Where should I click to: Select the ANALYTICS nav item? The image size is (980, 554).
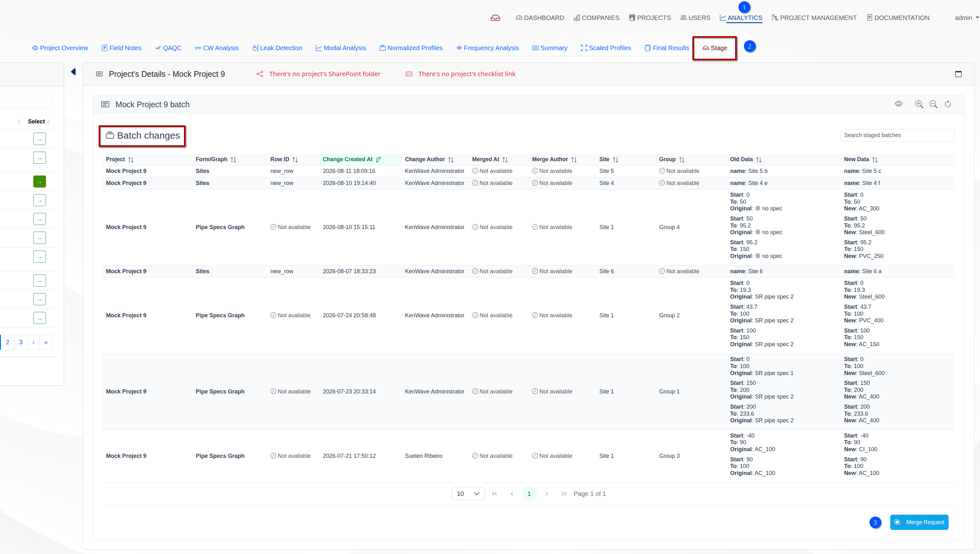click(x=741, y=18)
